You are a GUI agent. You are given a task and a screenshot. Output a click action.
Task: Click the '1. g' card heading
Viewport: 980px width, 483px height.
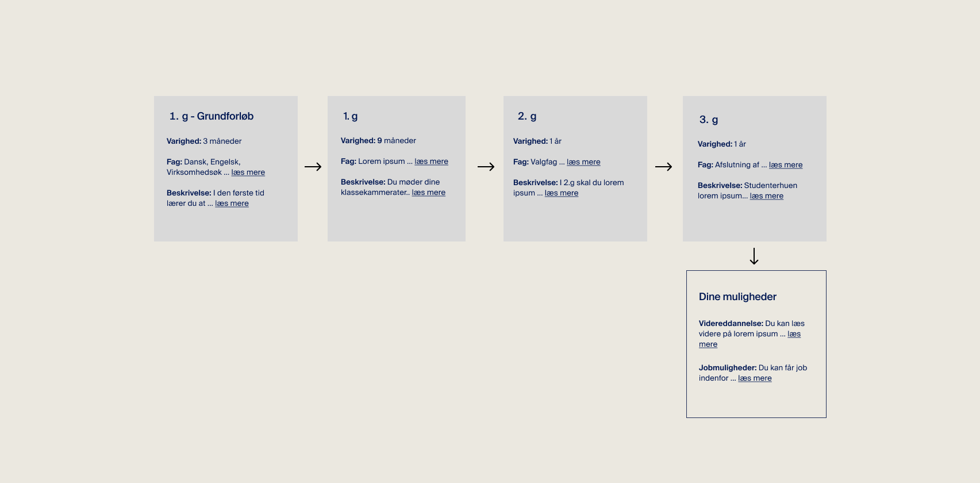(x=350, y=116)
